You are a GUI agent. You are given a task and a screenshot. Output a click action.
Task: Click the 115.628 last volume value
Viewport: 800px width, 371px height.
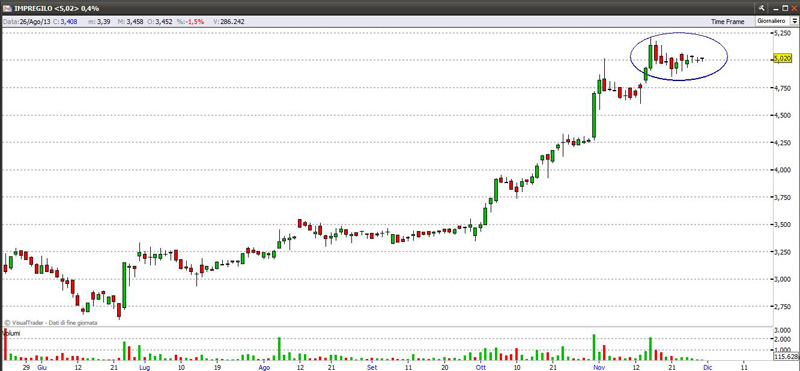point(786,356)
